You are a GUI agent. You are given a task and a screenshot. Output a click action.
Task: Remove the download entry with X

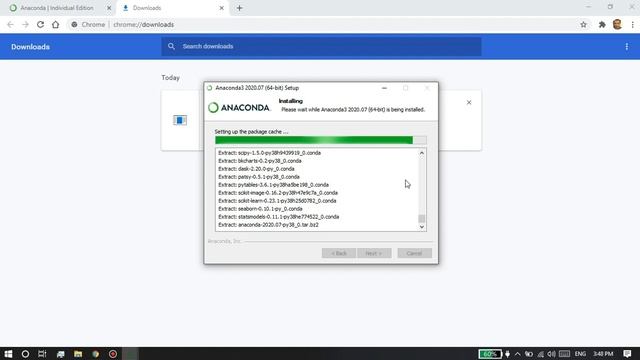pos(469,102)
